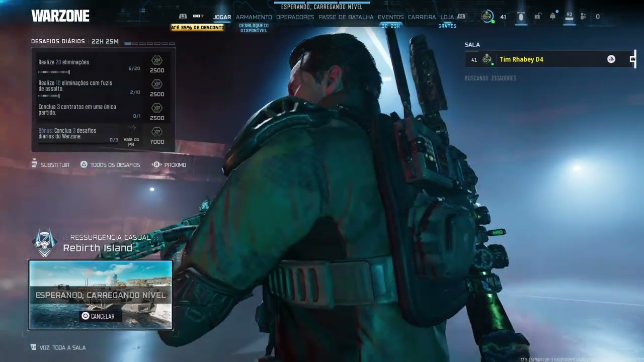The height and width of the screenshot is (362, 644).
Task: Open the friends list icon
Action: click(583, 17)
